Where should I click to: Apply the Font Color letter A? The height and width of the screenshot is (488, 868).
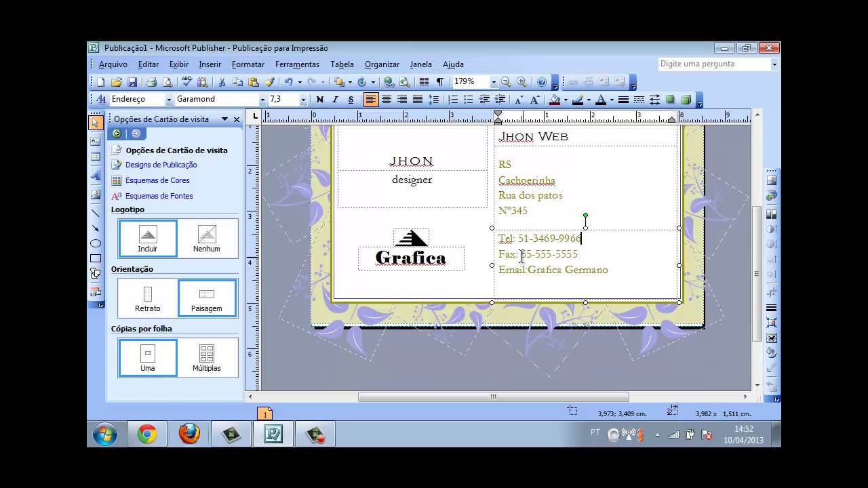(x=601, y=100)
